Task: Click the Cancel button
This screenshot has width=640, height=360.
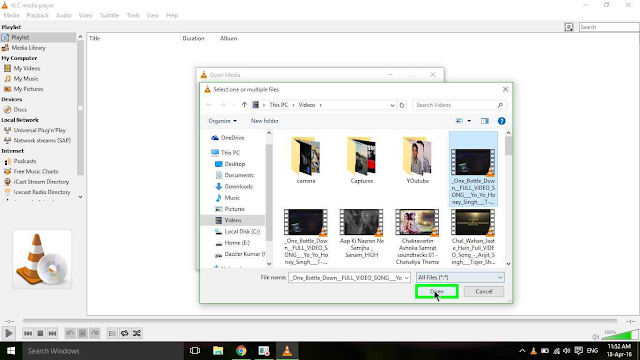Action: click(x=484, y=291)
